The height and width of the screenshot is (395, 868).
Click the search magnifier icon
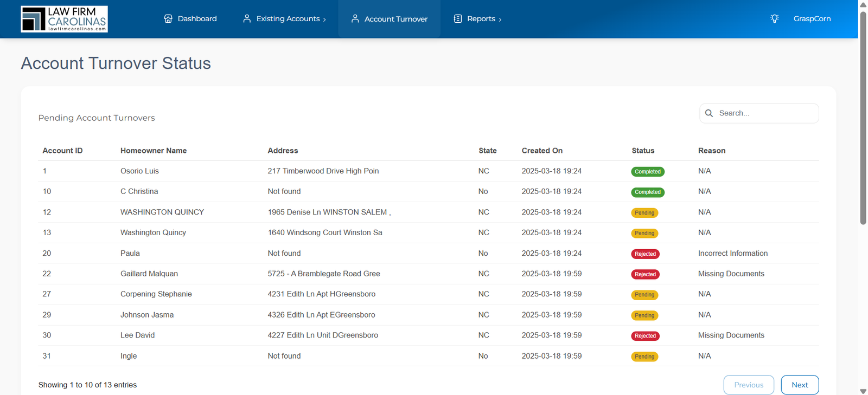(709, 113)
